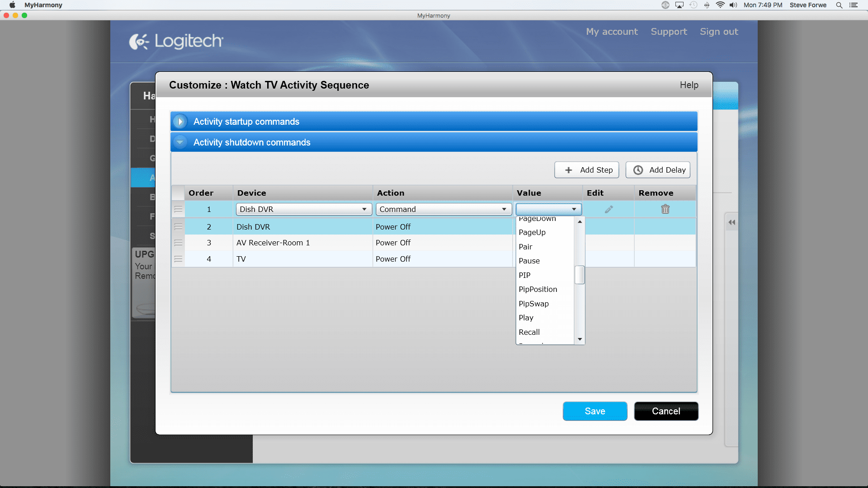This screenshot has width=868, height=488.
Task: Click the pencil edit icon in row 1
Action: coord(609,209)
